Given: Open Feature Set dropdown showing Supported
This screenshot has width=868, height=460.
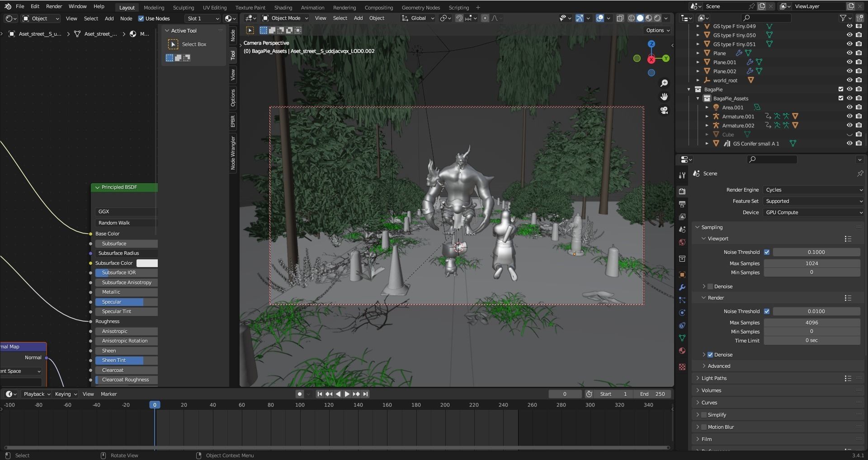Looking at the screenshot, I should click(x=814, y=201).
